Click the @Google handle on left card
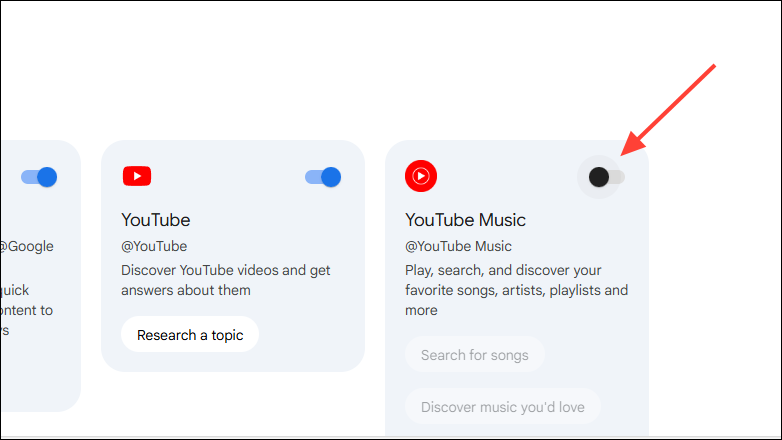782x440 pixels. click(26, 246)
